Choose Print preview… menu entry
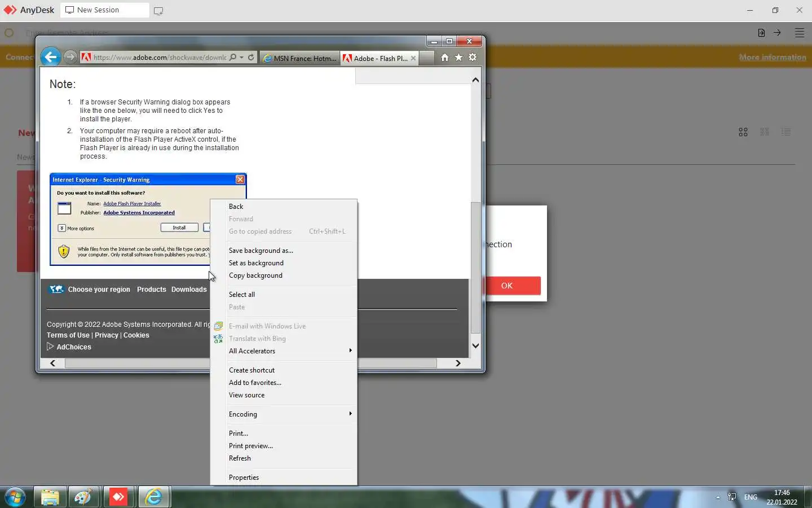The height and width of the screenshot is (508, 812). click(284, 446)
